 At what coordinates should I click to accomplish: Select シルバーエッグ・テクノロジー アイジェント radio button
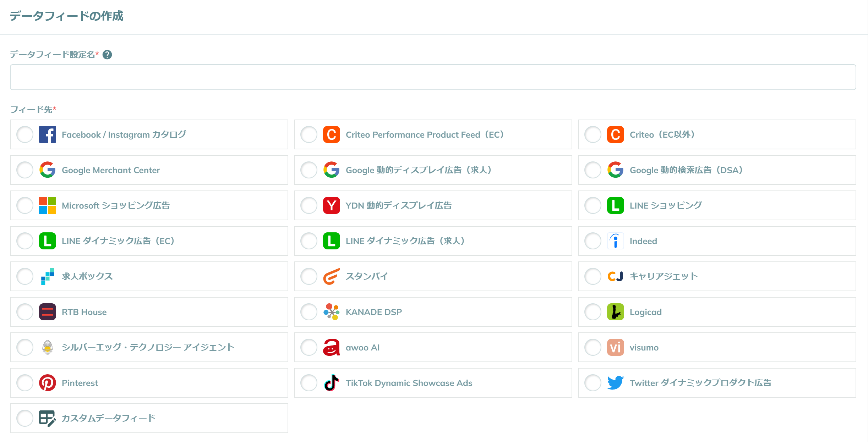click(25, 347)
